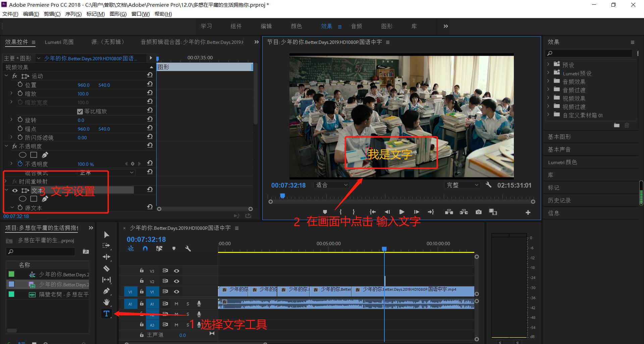The width and height of the screenshot is (644, 344).
Task: Open the 历史记录 panel
Action: 559,200
